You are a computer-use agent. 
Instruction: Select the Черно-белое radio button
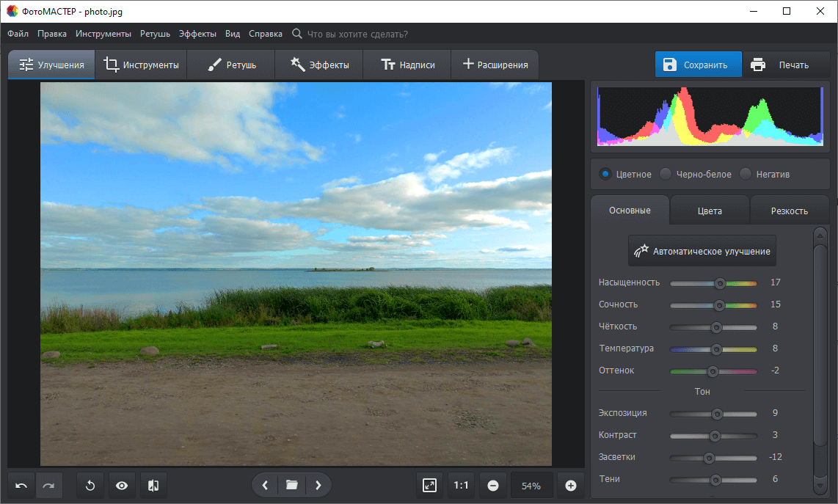point(666,175)
